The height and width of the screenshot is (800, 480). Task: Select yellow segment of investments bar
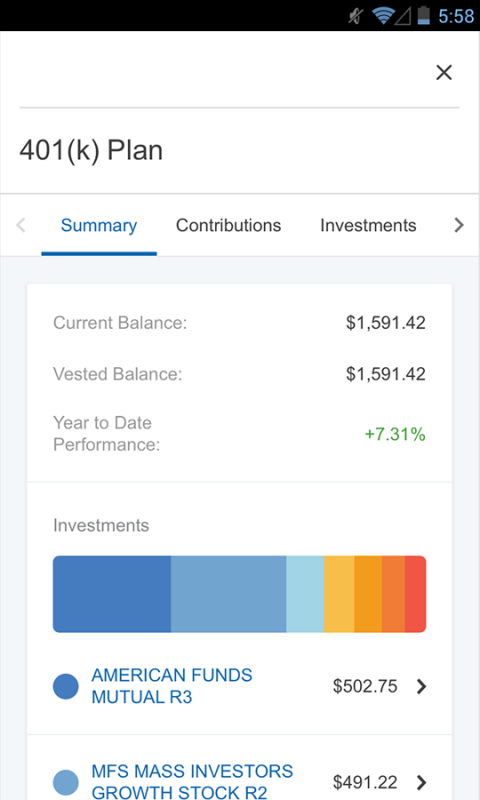339,594
